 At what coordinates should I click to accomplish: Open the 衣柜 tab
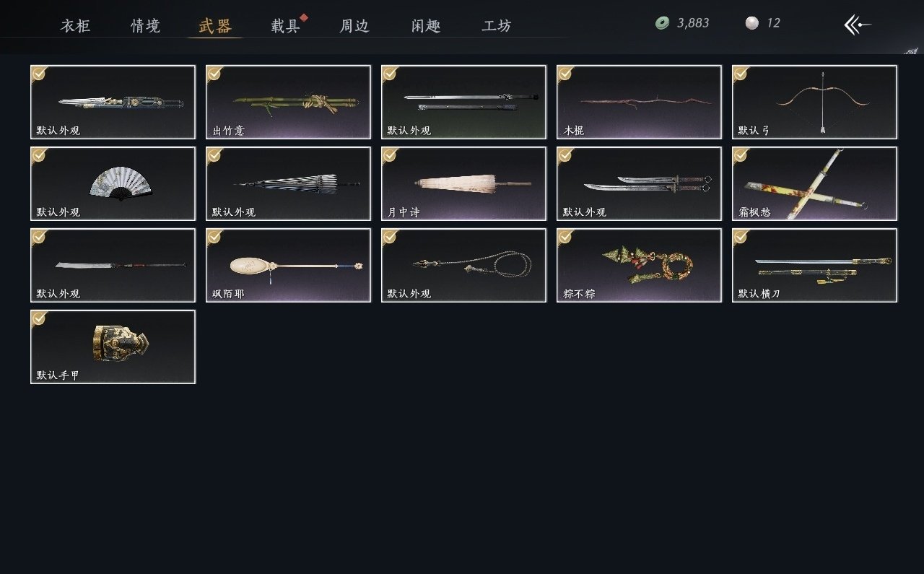(76, 26)
